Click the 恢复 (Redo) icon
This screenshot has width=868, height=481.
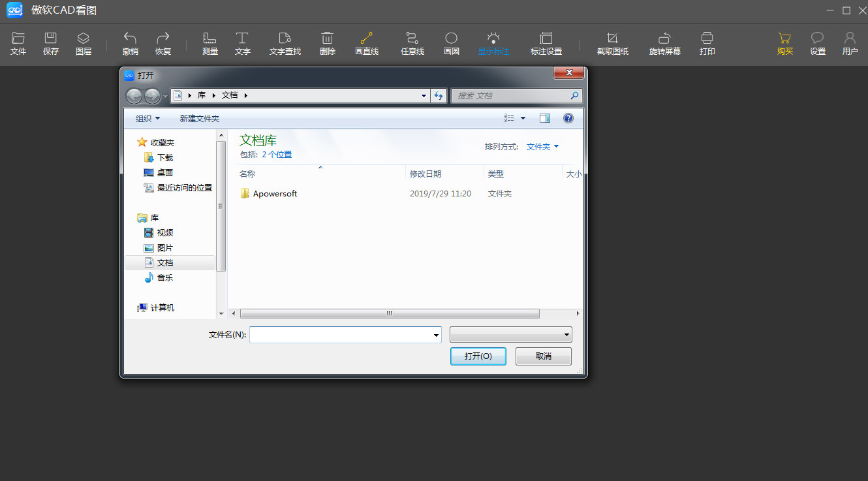tap(163, 44)
